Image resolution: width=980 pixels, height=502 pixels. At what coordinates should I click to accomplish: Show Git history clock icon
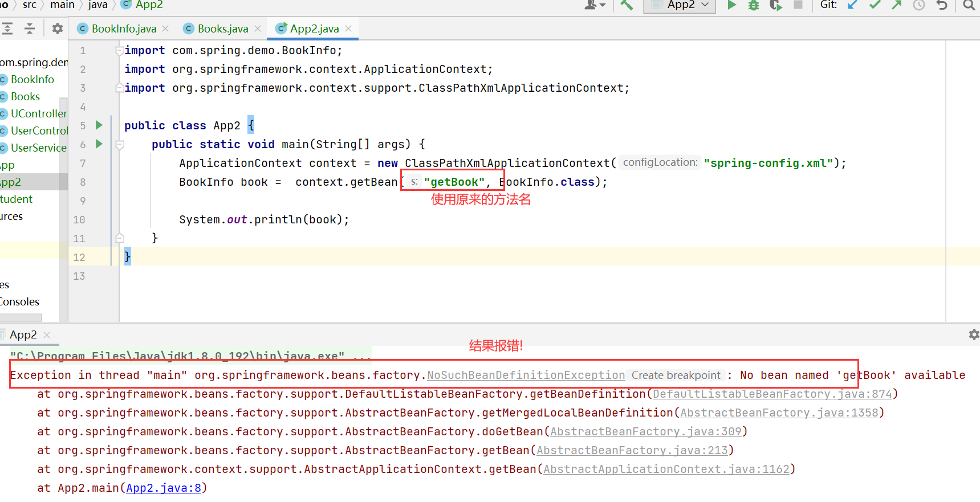click(919, 5)
